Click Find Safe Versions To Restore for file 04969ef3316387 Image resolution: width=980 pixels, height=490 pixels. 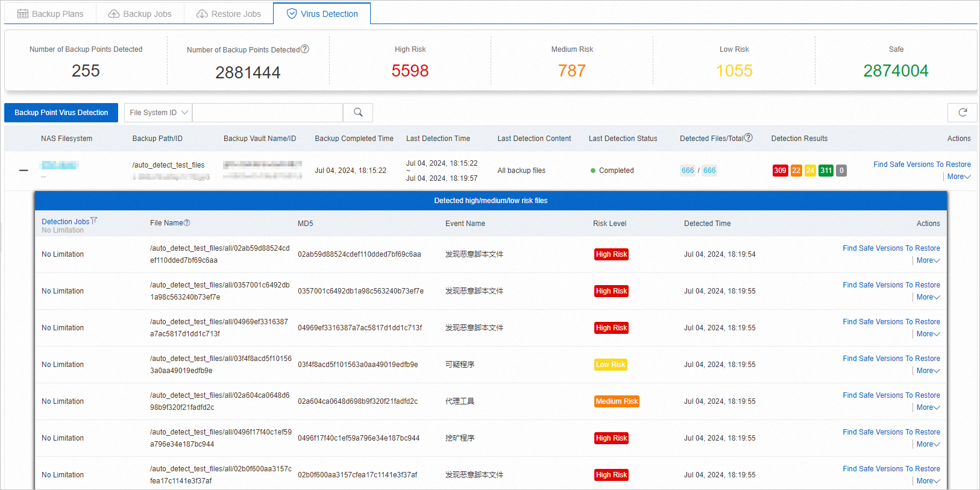coord(891,322)
